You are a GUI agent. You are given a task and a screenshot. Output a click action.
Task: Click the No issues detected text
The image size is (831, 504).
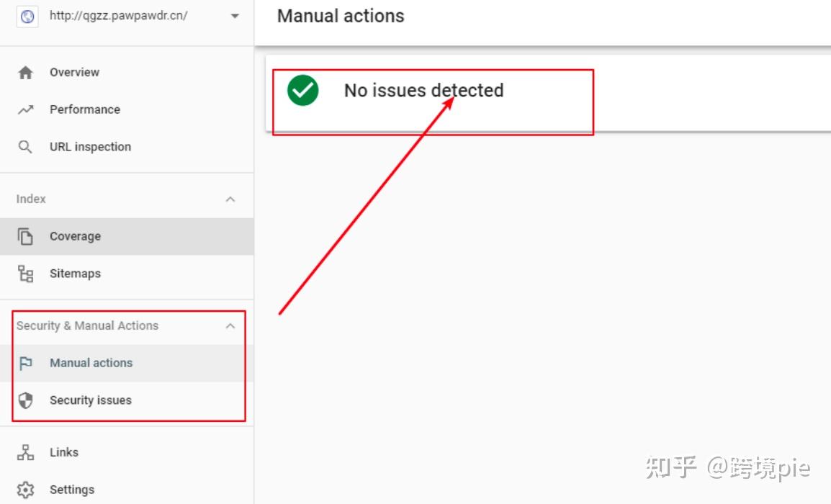click(423, 90)
